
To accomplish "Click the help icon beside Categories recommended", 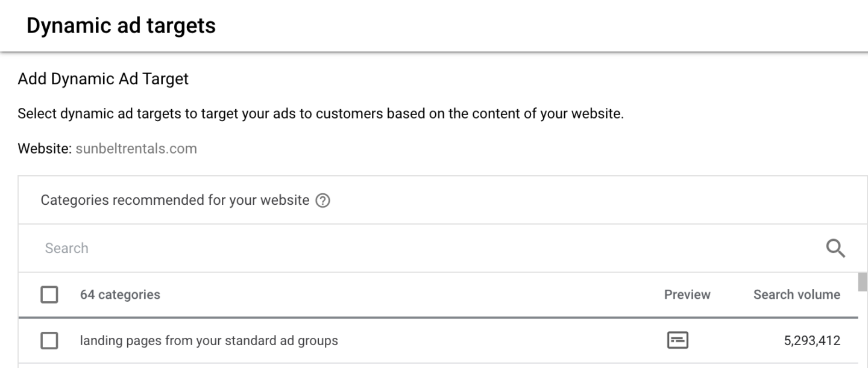I will tap(323, 201).
